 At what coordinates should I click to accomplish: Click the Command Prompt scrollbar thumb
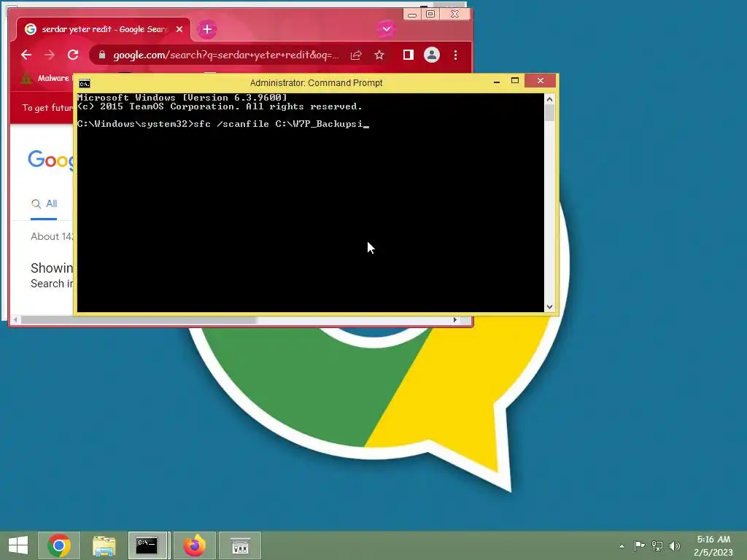[x=549, y=113]
